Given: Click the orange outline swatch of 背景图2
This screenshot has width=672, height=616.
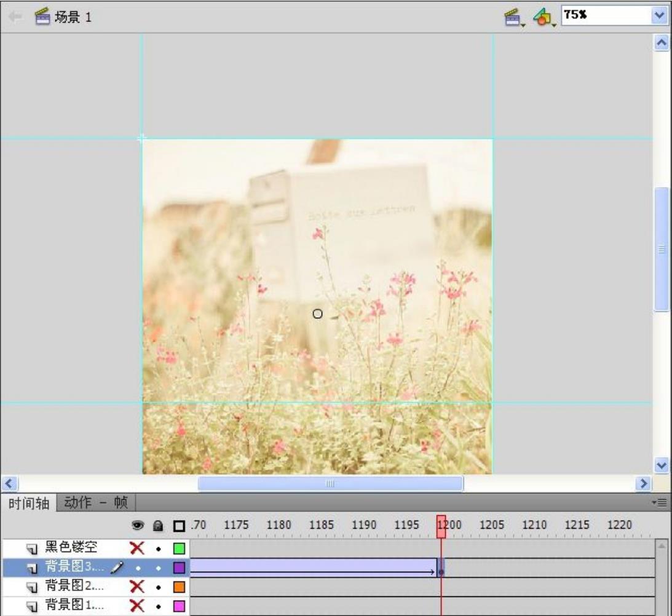Looking at the screenshot, I should coord(180,588).
